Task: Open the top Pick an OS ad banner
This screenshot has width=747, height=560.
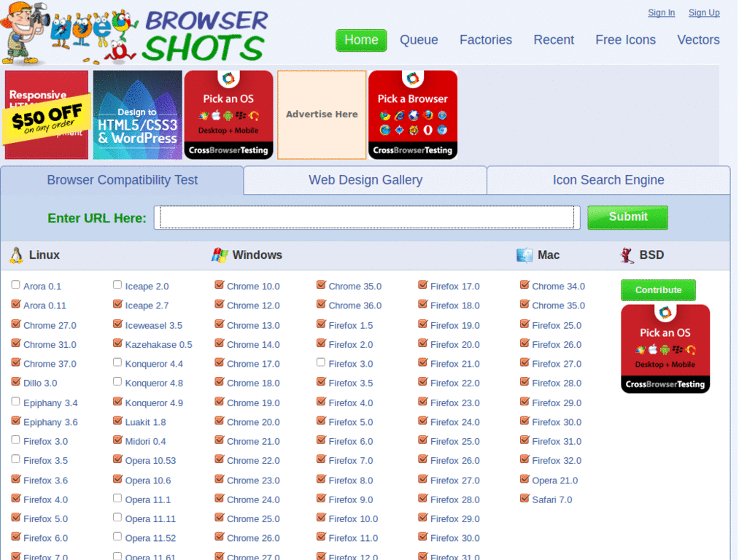Action: click(228, 114)
